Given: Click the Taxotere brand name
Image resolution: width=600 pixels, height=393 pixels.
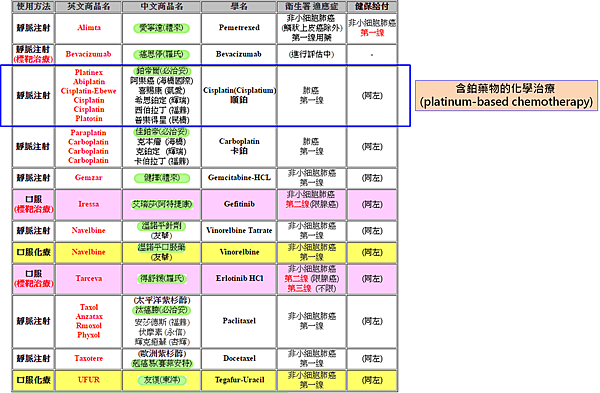Looking at the screenshot, I should pos(89,358).
